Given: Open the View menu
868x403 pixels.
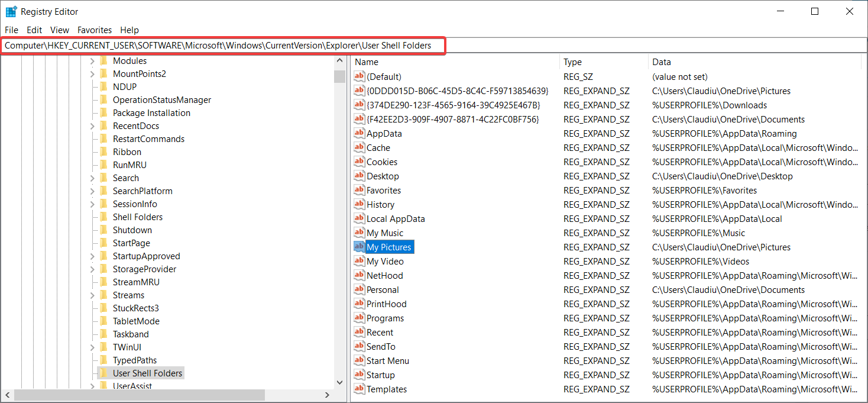Looking at the screenshot, I should pyautogui.click(x=60, y=30).
